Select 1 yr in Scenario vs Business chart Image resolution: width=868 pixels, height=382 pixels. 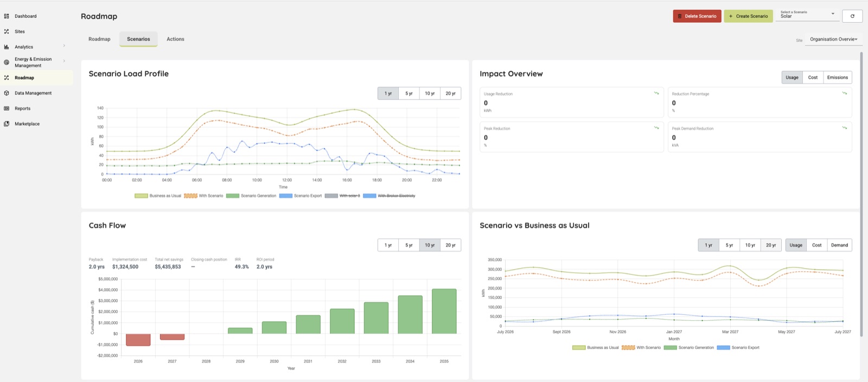coord(709,245)
